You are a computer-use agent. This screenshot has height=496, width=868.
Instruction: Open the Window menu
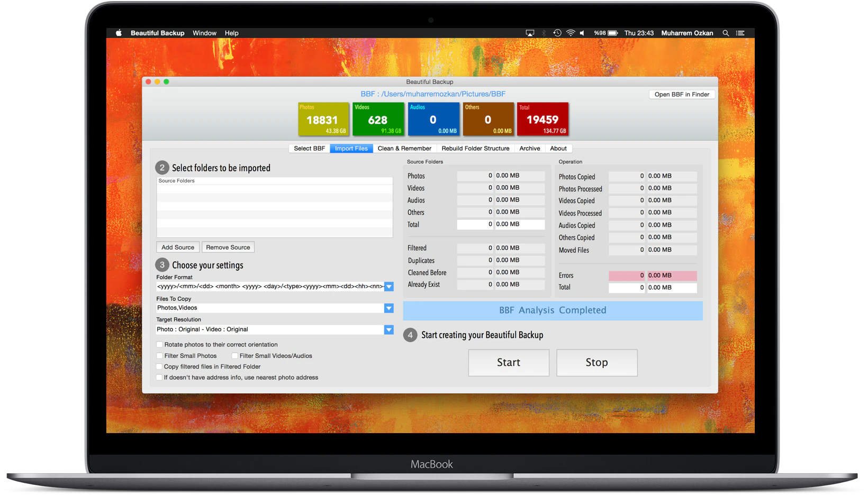click(x=204, y=33)
